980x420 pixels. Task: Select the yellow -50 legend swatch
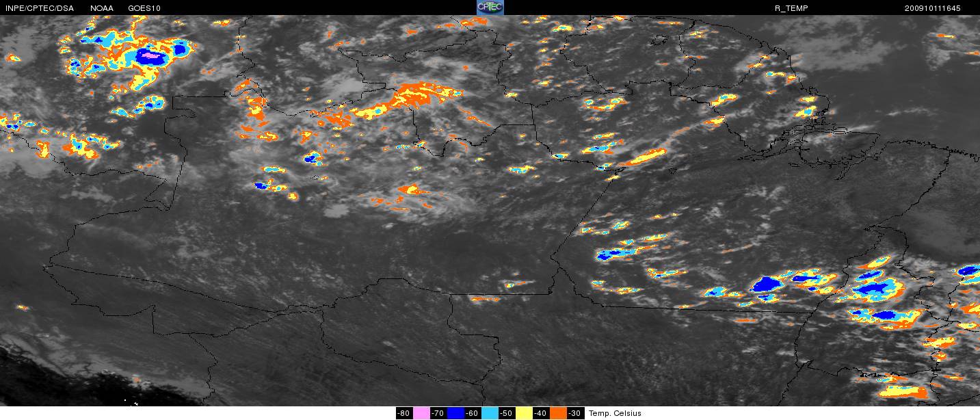(x=524, y=413)
